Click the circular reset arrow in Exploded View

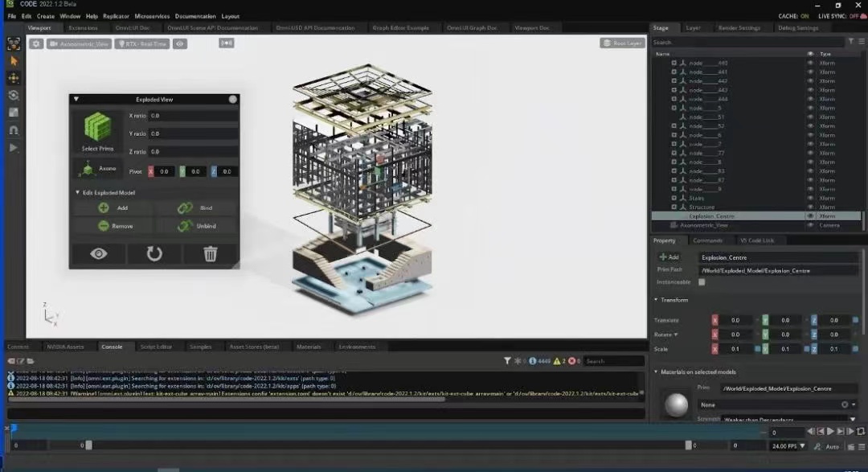click(x=154, y=254)
